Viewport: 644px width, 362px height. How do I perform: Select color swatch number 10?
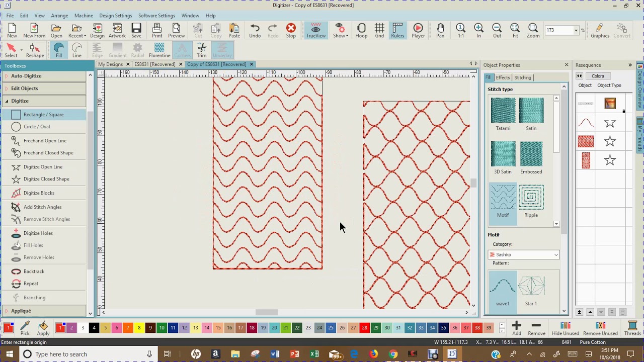point(162,328)
